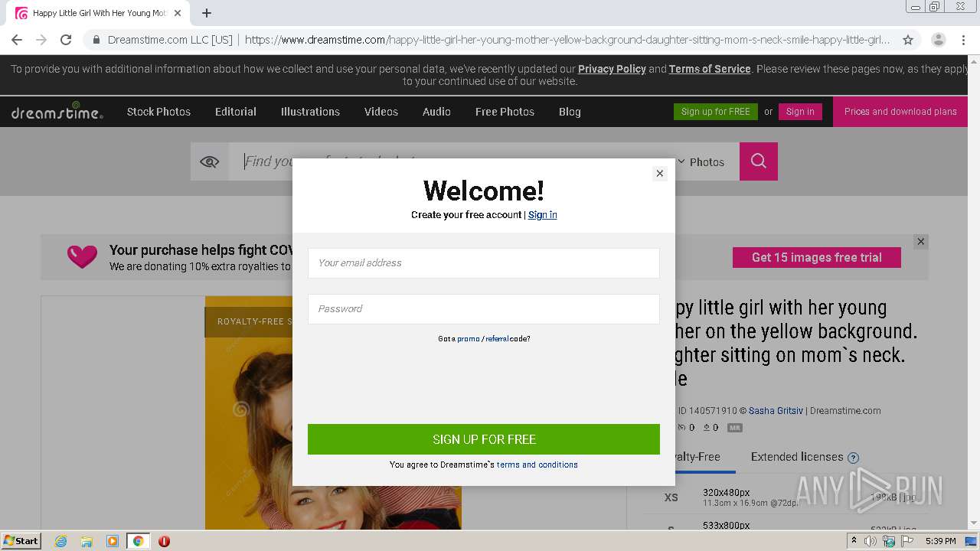Open the Blog link
Viewport: 980px width, 551px height.
click(570, 112)
